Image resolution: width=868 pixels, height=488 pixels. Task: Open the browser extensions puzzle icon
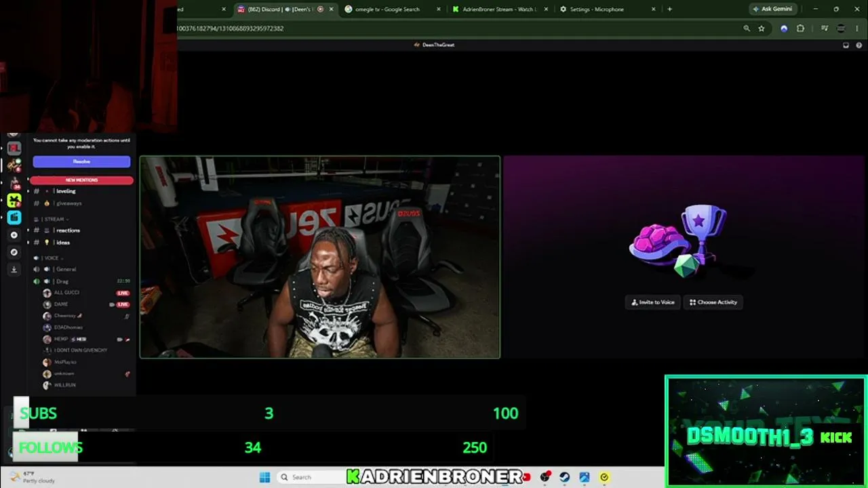point(800,28)
